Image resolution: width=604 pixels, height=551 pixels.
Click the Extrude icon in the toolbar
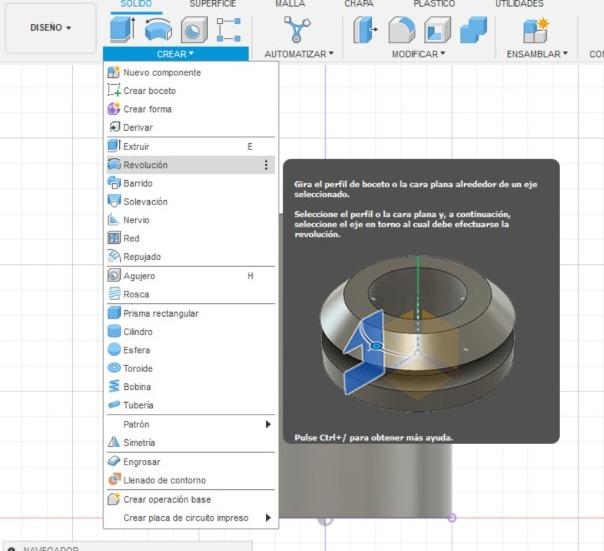point(122,30)
